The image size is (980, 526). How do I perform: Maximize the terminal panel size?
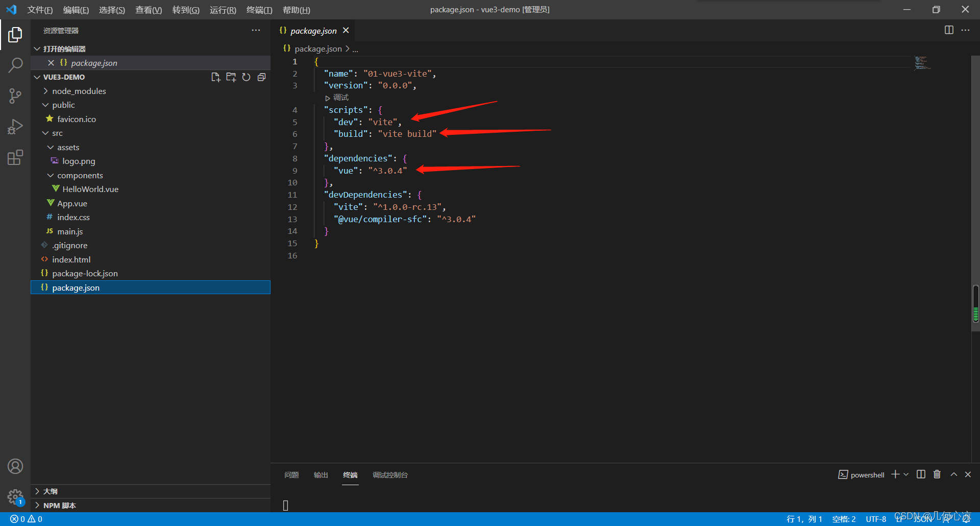click(x=953, y=474)
